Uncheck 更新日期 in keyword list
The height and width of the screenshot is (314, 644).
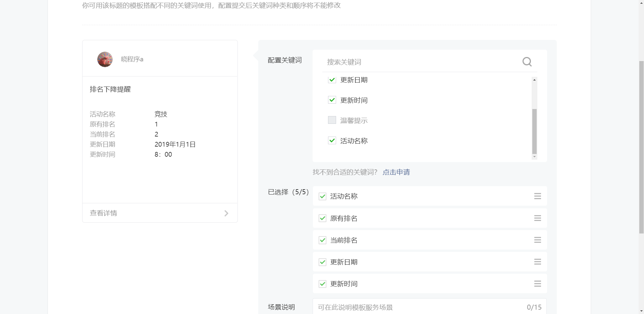click(332, 80)
